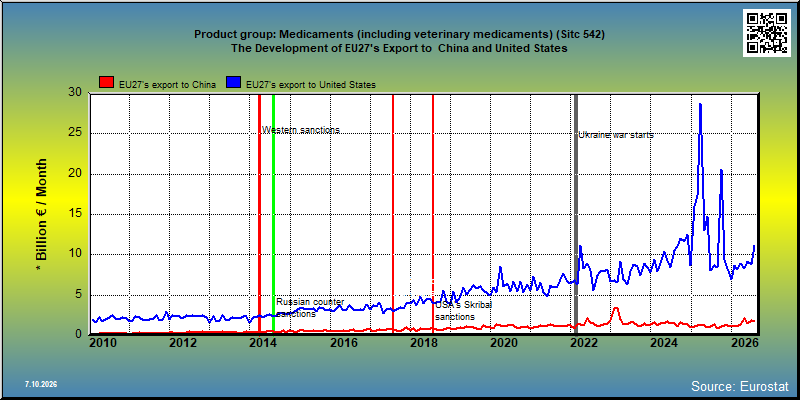Click the "USA's Skribal sanctions" annotation
Image resolution: width=800 pixels, height=400 pixels.
coord(463,311)
